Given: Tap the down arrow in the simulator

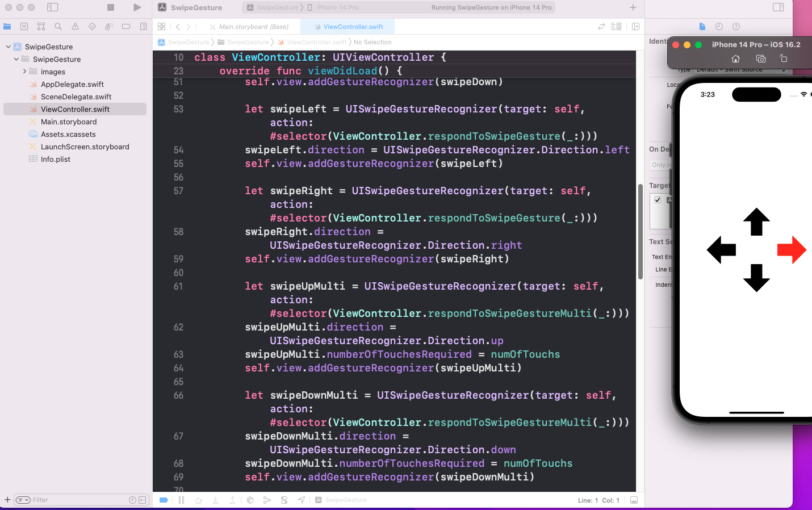Looking at the screenshot, I should (756, 278).
